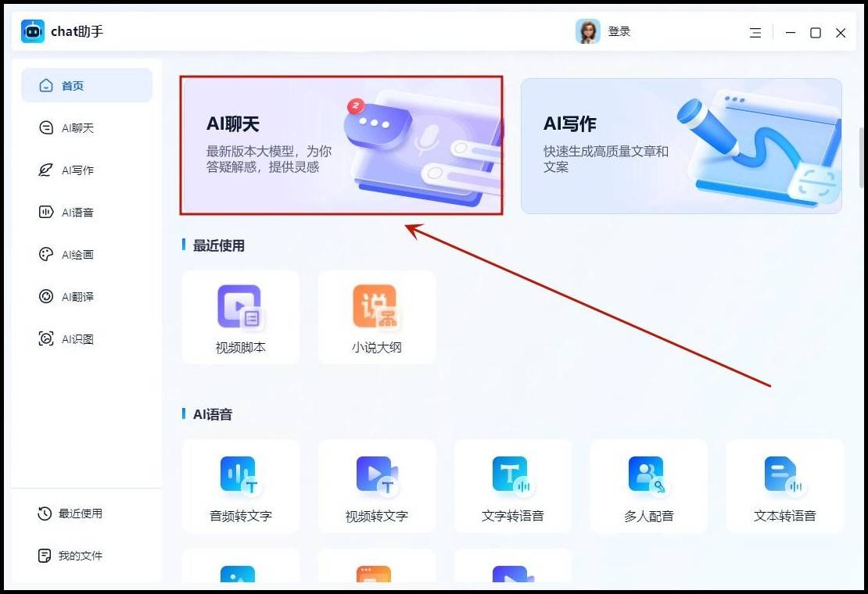Launch the 音频转文字 tool
This screenshot has width=868, height=594.
pos(240,476)
